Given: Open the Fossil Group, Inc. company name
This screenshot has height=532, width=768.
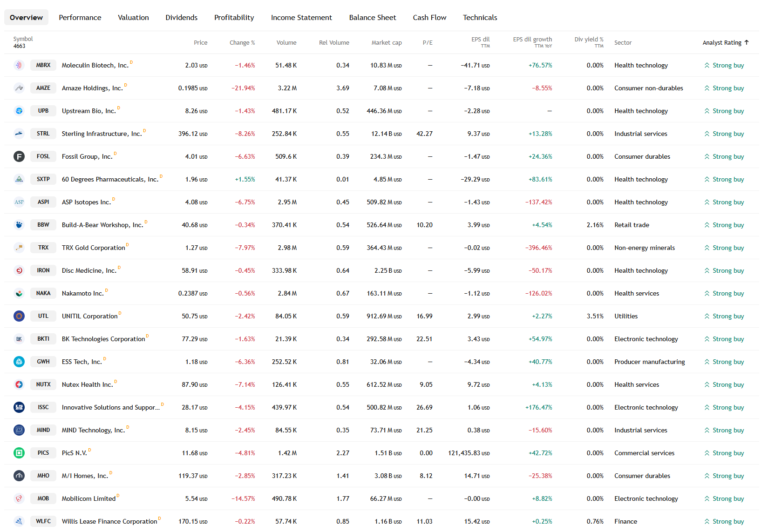Looking at the screenshot, I should [x=87, y=156].
